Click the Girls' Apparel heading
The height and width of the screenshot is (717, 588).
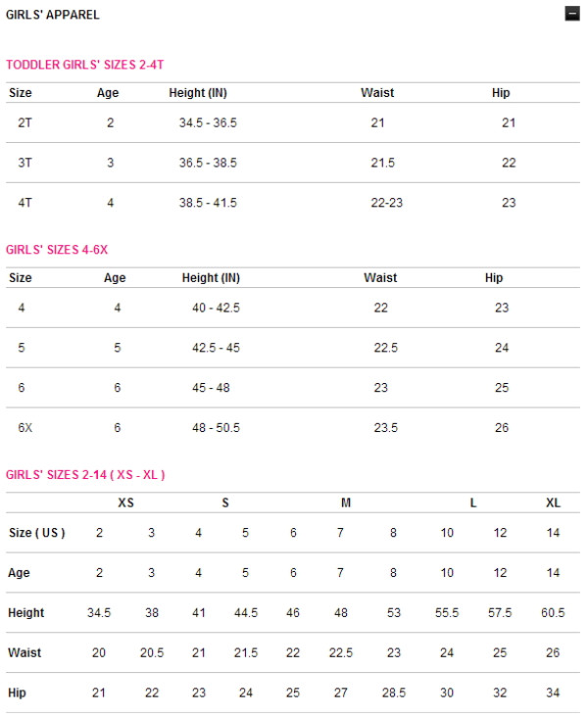tap(52, 15)
